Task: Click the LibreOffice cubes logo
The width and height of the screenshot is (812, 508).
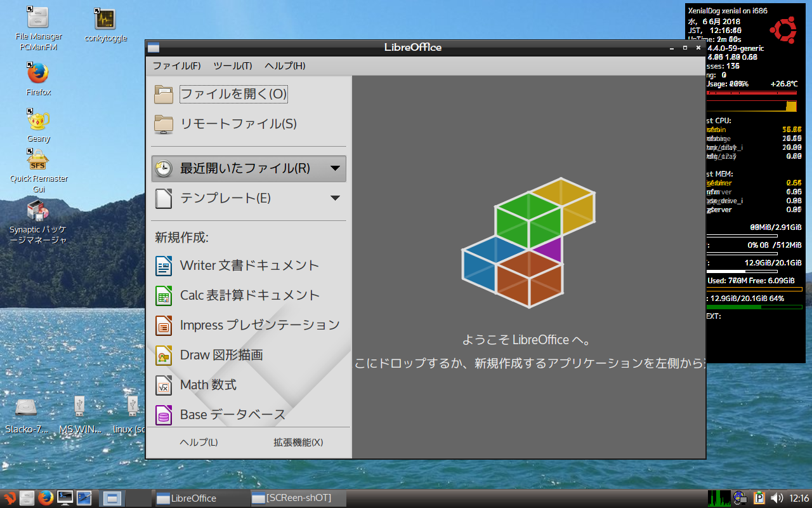Action: [x=528, y=243]
